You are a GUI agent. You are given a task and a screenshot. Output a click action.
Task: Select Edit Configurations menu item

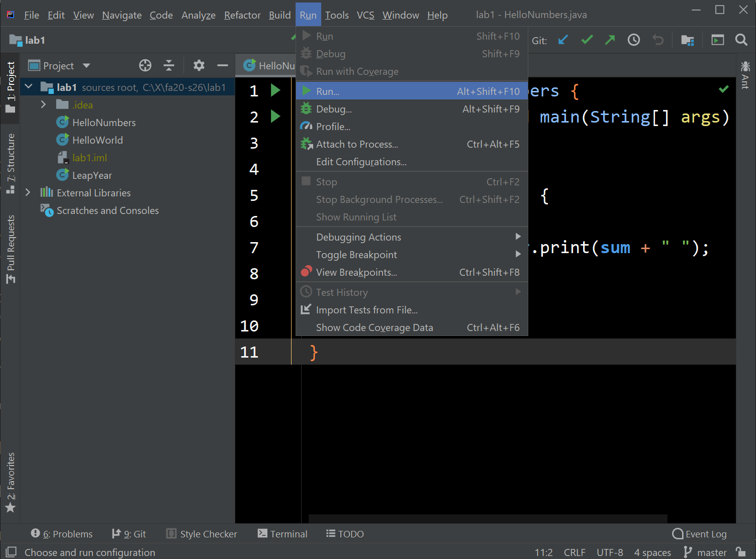tap(361, 162)
